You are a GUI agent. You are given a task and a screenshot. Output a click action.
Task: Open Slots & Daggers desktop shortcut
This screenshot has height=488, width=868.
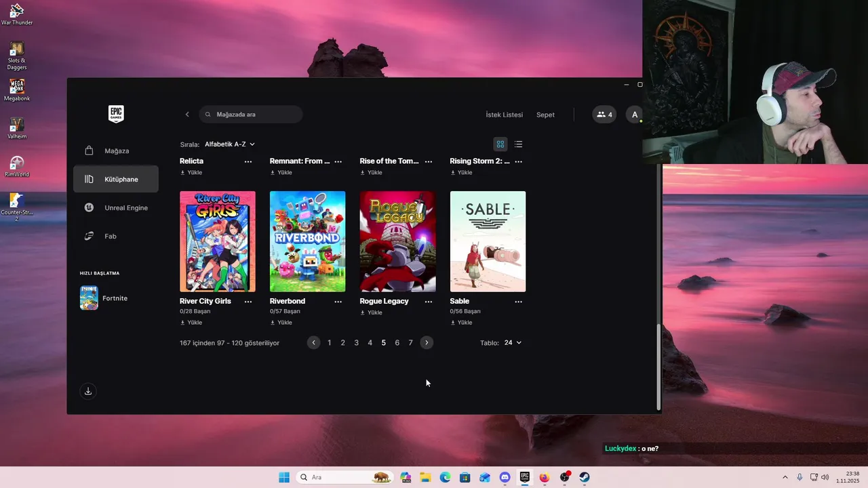[17, 56]
